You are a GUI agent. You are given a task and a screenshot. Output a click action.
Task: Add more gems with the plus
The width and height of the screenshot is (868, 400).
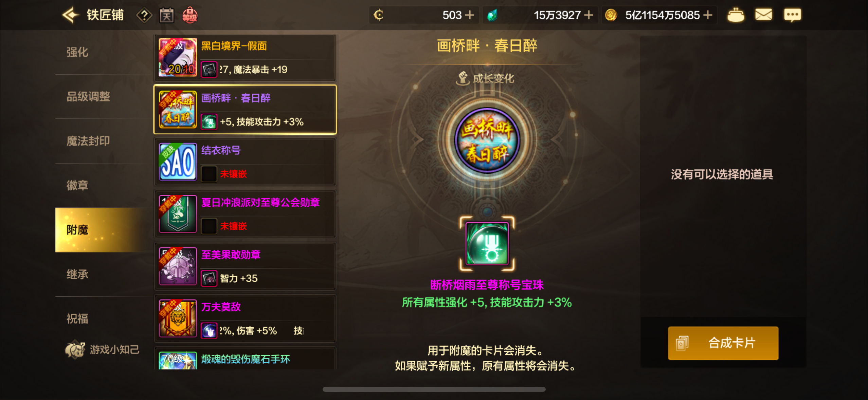pyautogui.click(x=589, y=15)
